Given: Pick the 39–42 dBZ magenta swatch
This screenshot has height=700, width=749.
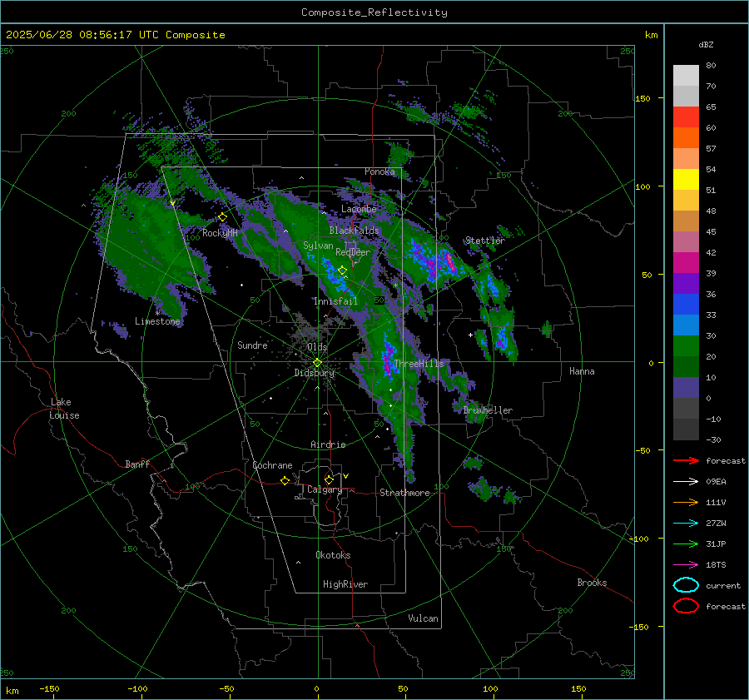Looking at the screenshot, I should coord(686,263).
